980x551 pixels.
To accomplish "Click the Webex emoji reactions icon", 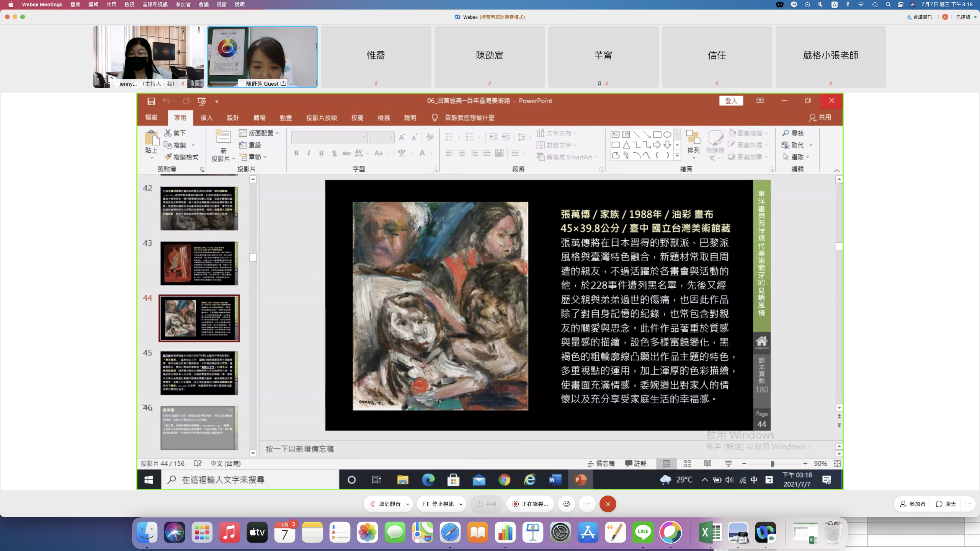I will click(x=567, y=504).
